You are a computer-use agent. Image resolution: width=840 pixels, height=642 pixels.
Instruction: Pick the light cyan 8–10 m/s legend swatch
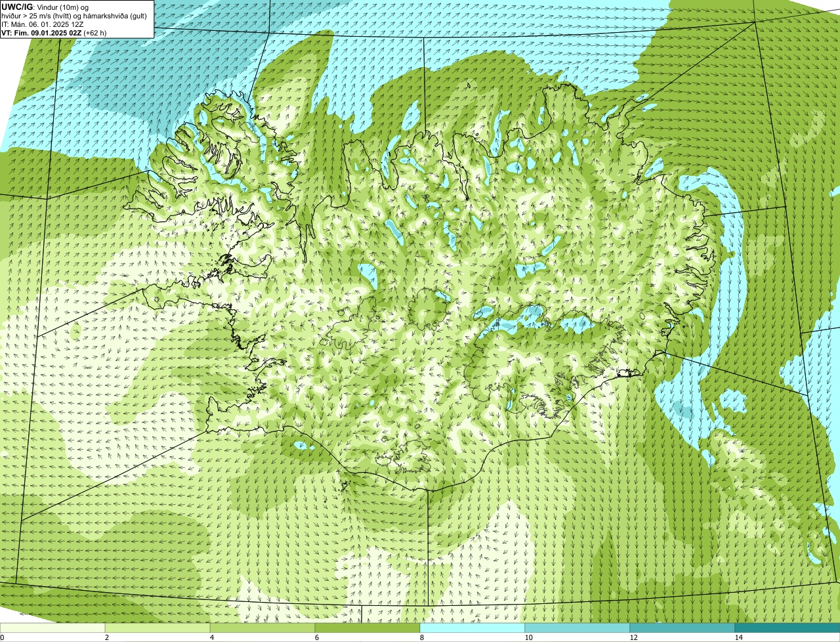tap(472, 628)
